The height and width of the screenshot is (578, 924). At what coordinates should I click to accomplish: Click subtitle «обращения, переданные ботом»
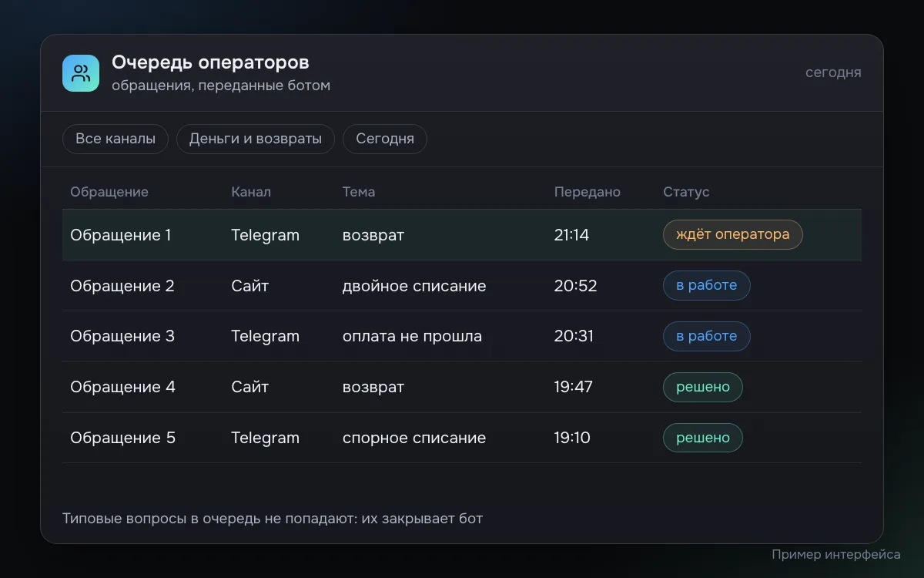click(x=221, y=86)
